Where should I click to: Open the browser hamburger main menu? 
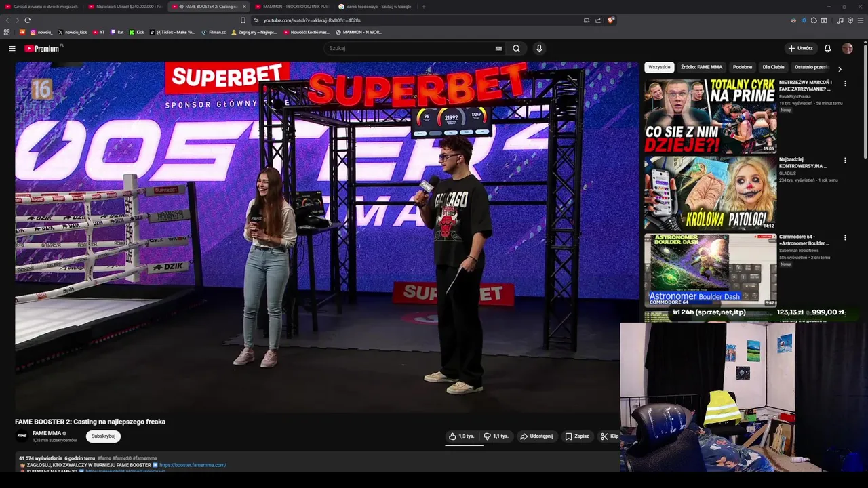(861, 20)
